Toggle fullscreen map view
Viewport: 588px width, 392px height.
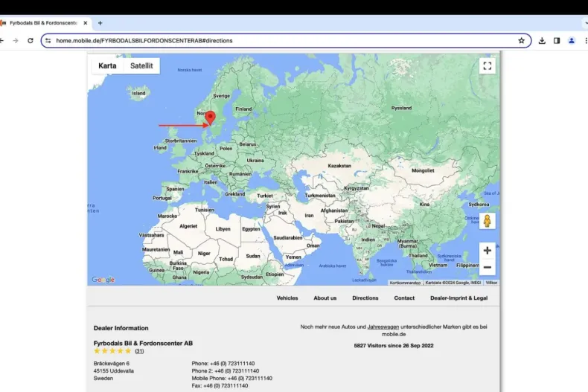click(x=487, y=65)
